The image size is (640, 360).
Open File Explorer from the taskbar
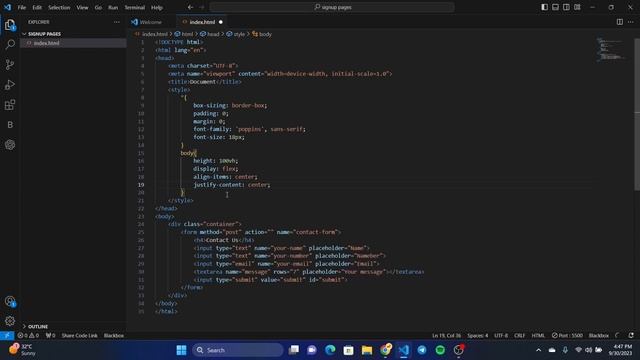point(367,350)
